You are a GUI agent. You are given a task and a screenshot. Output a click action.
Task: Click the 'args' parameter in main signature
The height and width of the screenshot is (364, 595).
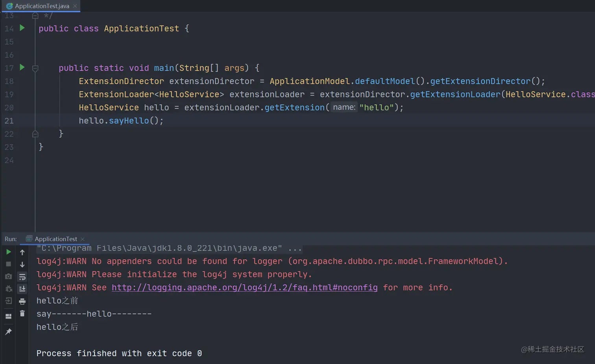click(x=234, y=68)
